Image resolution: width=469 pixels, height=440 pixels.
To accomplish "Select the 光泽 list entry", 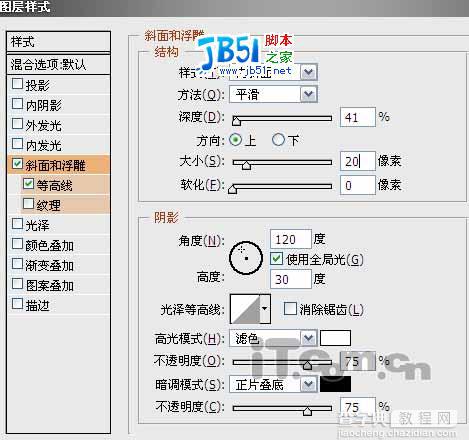I will pos(59,225).
